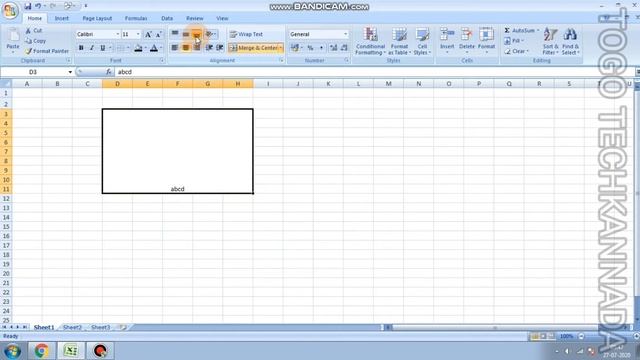Insert a new worksheet tab
The height and width of the screenshot is (360, 640).
(x=123, y=327)
